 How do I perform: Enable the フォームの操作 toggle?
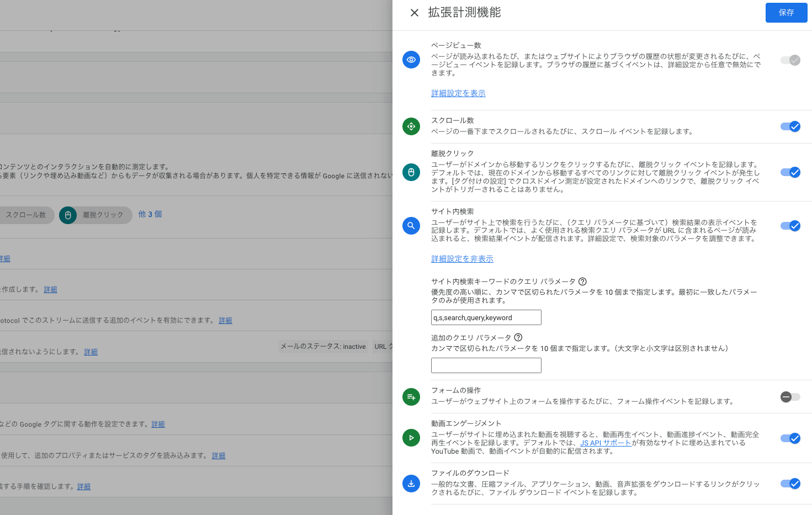(x=790, y=397)
